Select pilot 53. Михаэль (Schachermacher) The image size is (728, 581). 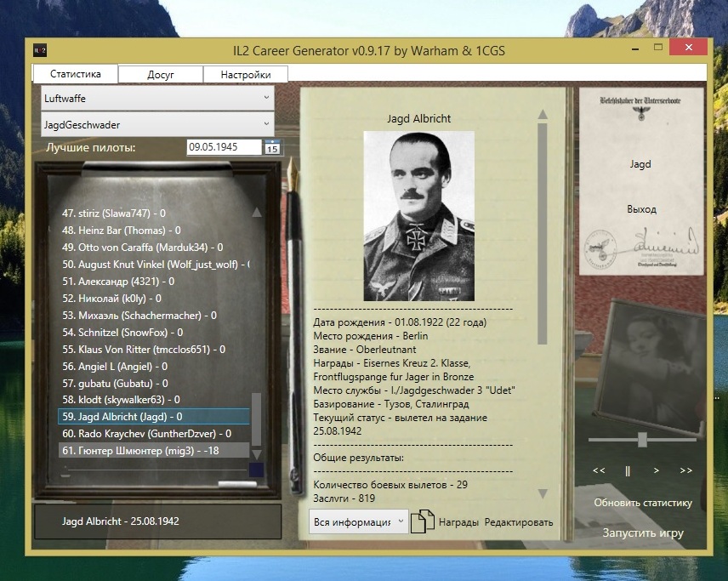154,316
